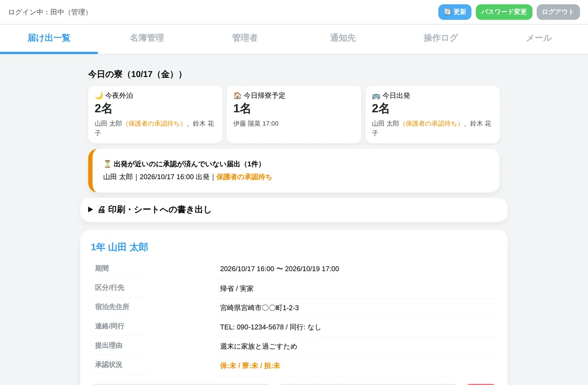Click the 2名 count under 今日出発
Screen dimensions: 588x385
pos(381,109)
